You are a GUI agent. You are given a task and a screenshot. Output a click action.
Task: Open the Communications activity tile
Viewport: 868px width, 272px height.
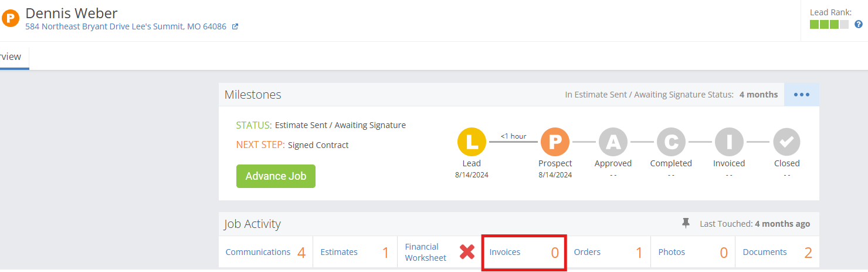point(266,253)
